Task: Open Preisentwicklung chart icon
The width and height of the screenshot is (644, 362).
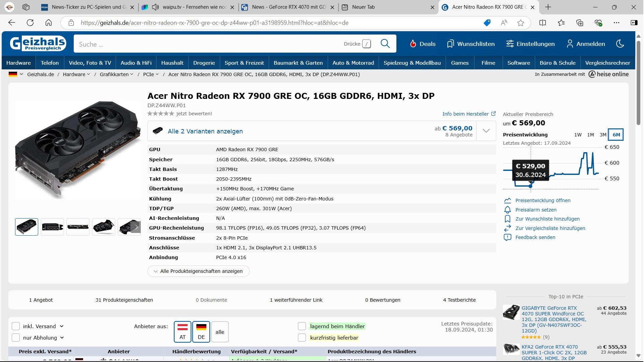Action: (x=508, y=200)
